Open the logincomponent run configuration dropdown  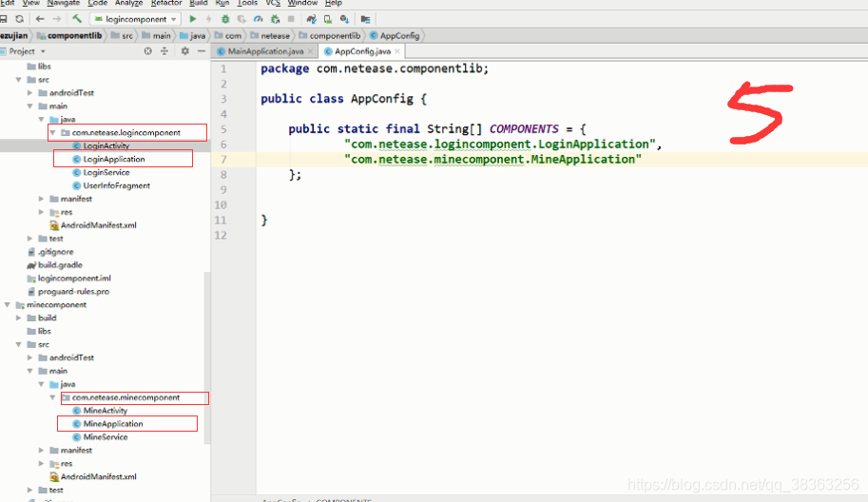click(135, 19)
